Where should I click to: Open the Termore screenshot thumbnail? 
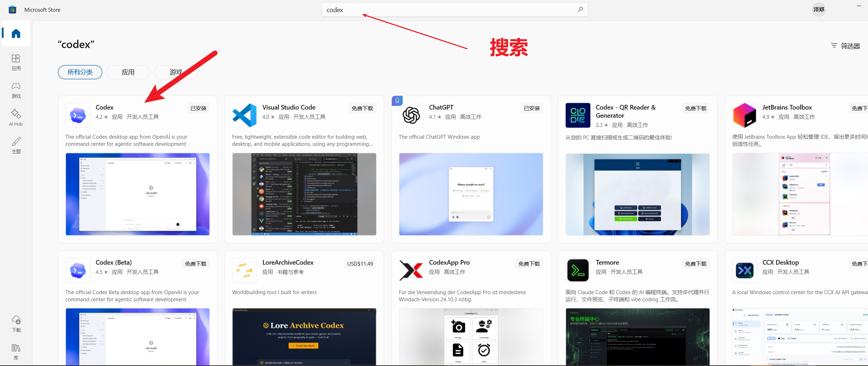(x=638, y=337)
